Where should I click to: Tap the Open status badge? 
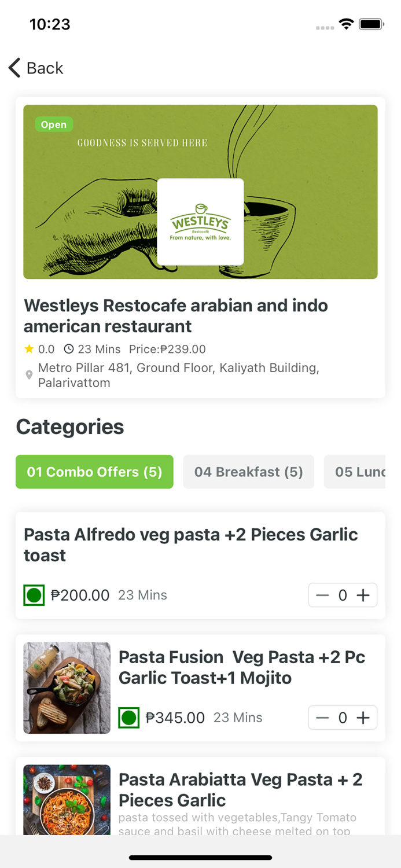53,124
